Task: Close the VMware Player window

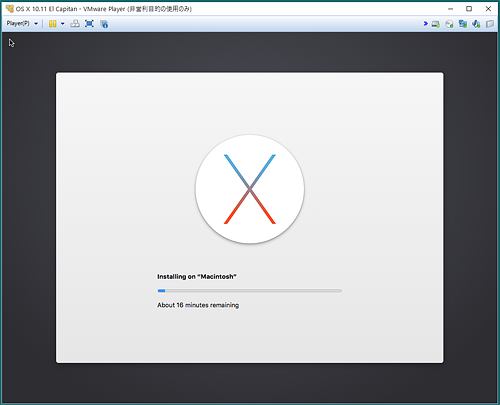Action: tap(488, 9)
